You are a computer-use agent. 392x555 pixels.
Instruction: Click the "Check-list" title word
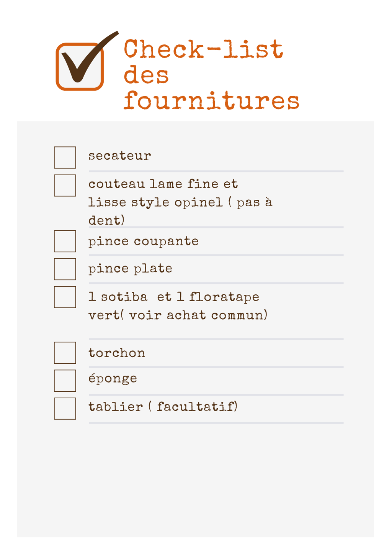[x=203, y=49]
